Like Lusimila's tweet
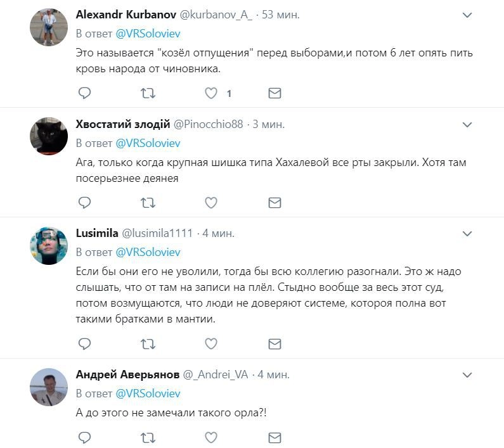The height and width of the screenshot is (448, 504). pyautogui.click(x=211, y=344)
